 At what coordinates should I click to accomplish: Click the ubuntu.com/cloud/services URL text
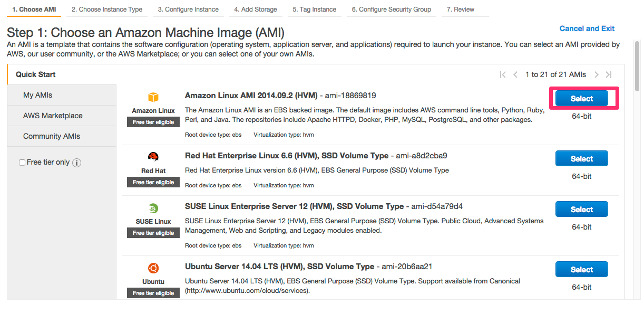[247, 291]
